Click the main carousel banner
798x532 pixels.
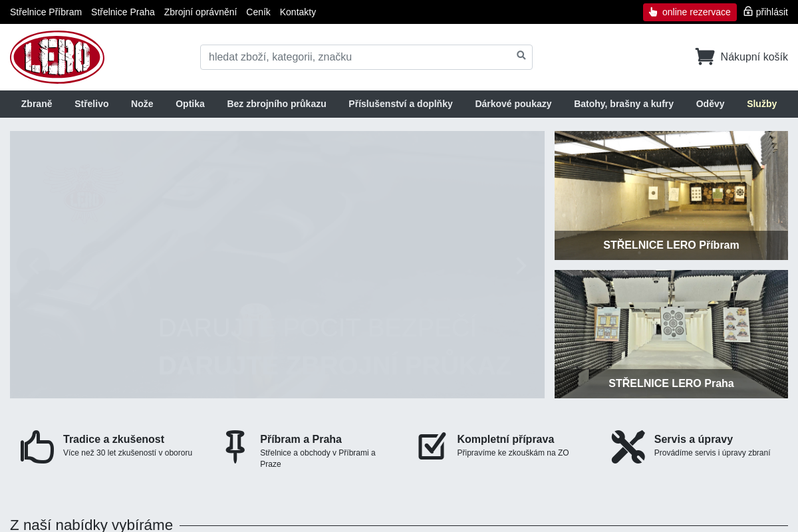[x=277, y=265]
